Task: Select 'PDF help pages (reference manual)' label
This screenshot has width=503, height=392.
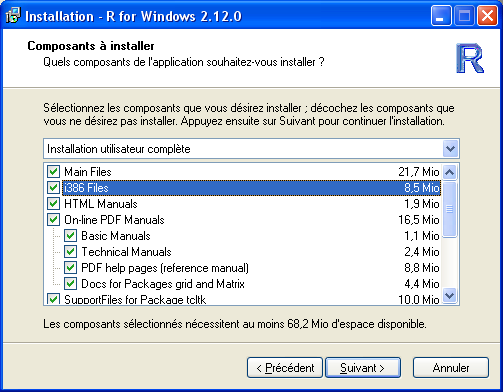Action: pyautogui.click(x=165, y=268)
